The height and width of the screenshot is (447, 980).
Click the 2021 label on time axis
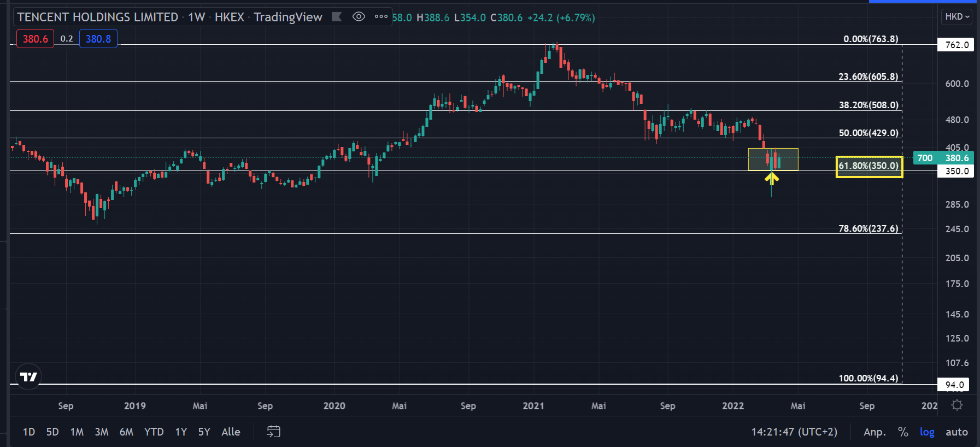coord(533,405)
